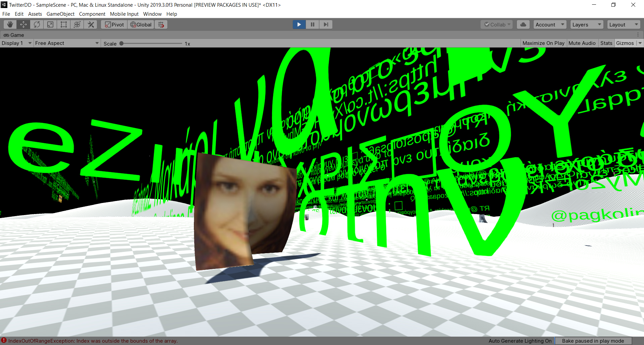The width and height of the screenshot is (644, 345).
Task: Click the Scale slider handle
Action: (x=121, y=44)
